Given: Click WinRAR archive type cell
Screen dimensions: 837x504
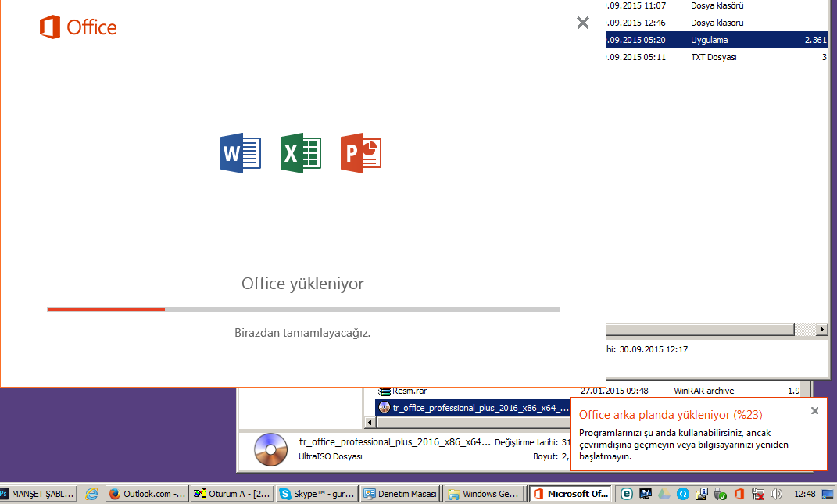Looking at the screenshot, I should [x=703, y=391].
